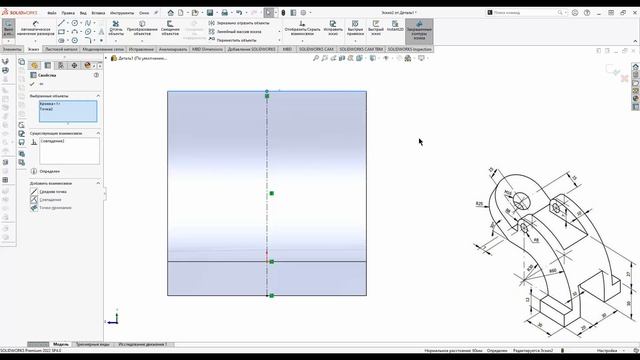Click the New document icon
This screenshot has width=640, height=360.
tap(180, 13)
